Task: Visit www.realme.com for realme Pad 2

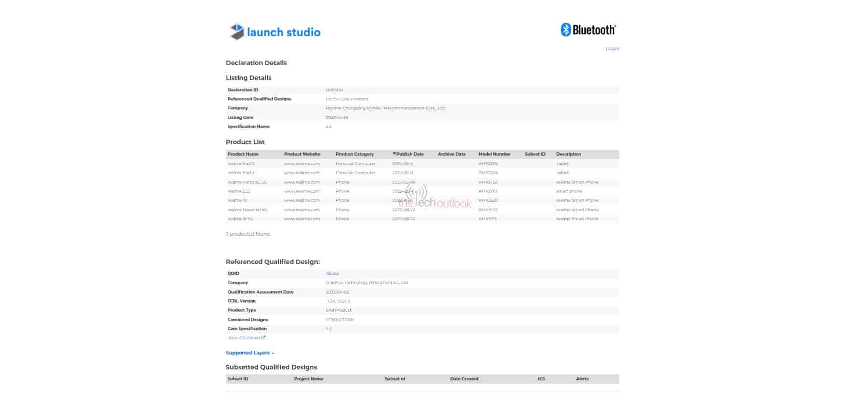Action: point(302,163)
